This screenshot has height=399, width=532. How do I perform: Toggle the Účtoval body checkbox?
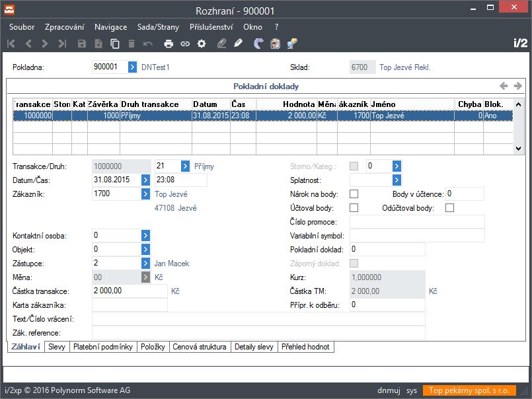(x=354, y=207)
